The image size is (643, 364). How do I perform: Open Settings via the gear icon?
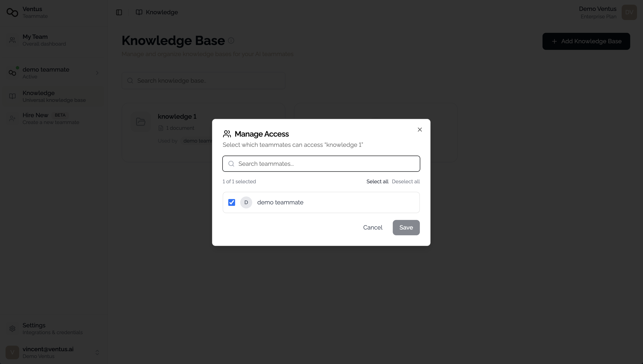12,328
